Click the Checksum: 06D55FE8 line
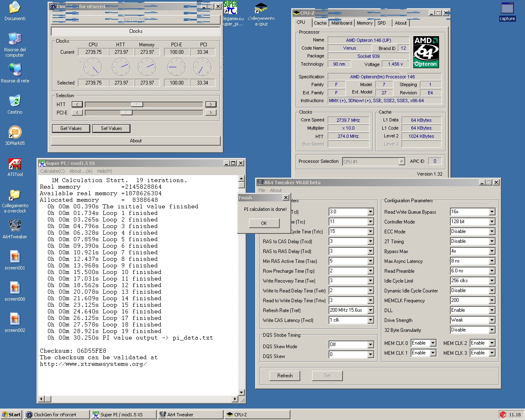Screen dimensions: 525x420 (x=73, y=351)
